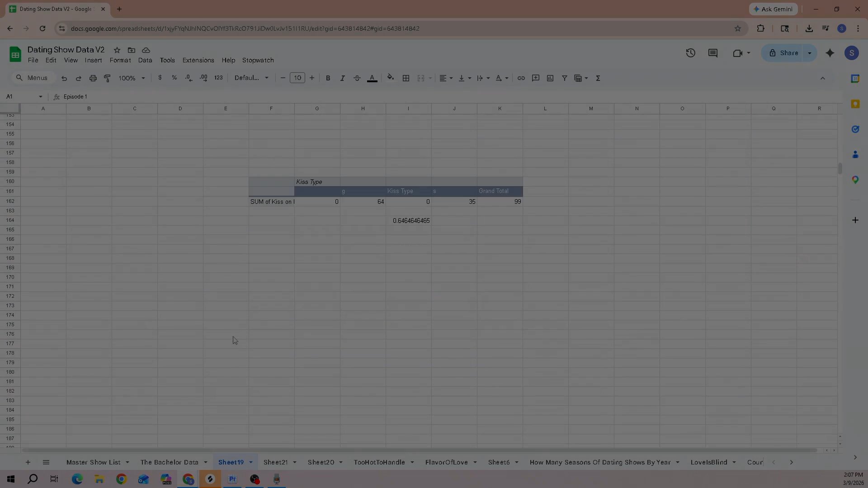Viewport: 868px width, 488px height.
Task: Open Gemini sparkle icon near Share
Action: point(830,53)
